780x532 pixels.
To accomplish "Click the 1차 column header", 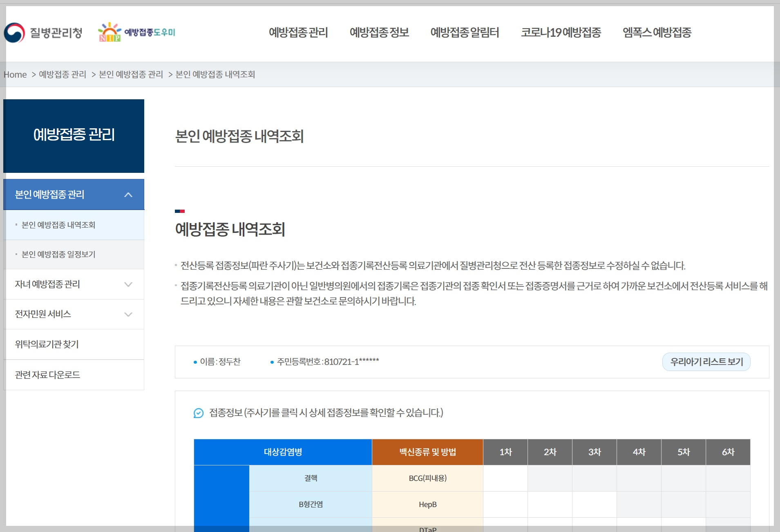I will click(x=506, y=452).
